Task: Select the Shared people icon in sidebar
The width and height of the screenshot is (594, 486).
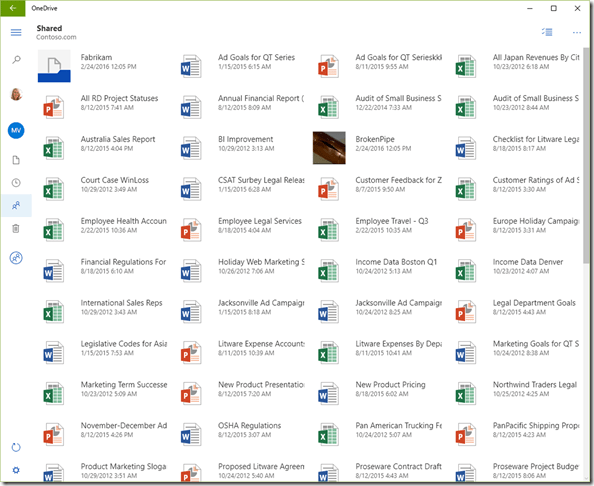Action: [x=16, y=206]
